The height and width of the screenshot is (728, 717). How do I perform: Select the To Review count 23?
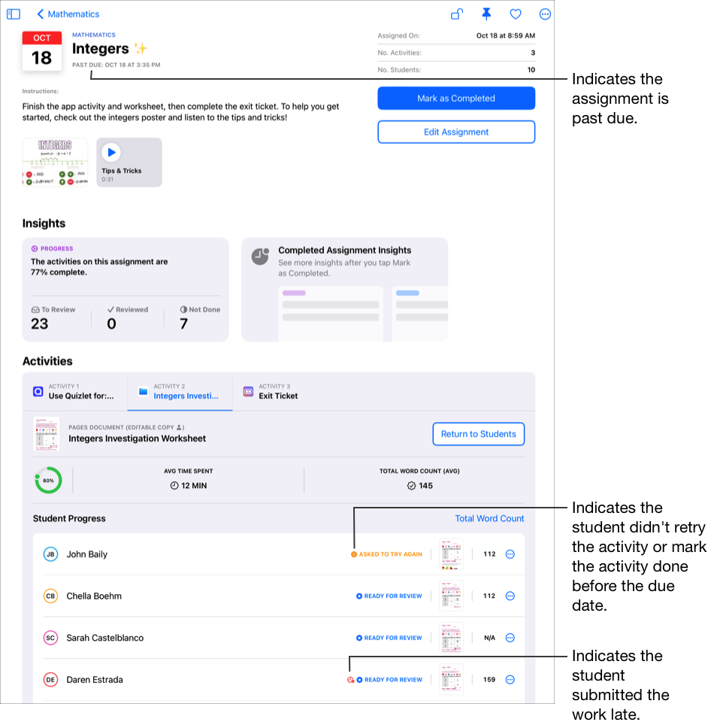pyautogui.click(x=39, y=323)
